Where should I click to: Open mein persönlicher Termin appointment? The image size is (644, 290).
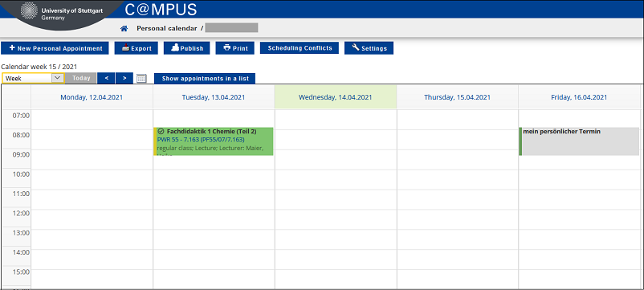tap(579, 141)
